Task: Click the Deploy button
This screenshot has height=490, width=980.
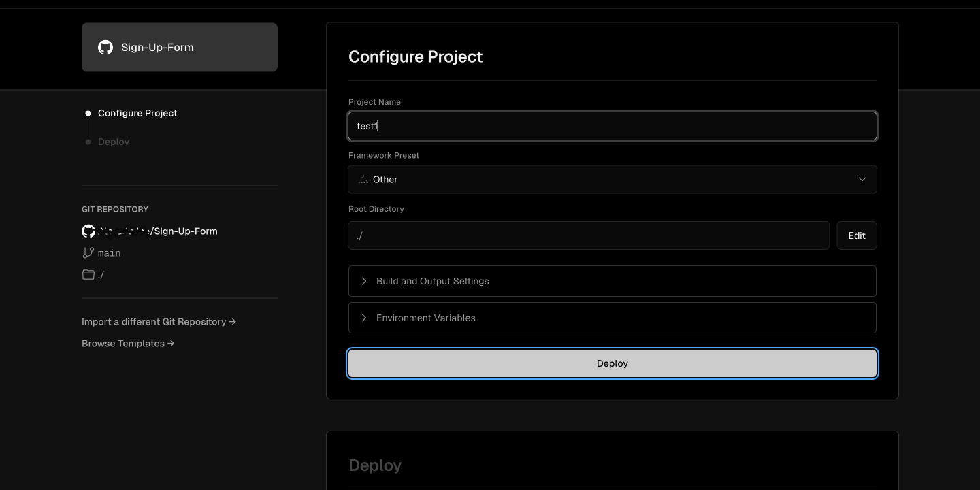Action: [612, 363]
